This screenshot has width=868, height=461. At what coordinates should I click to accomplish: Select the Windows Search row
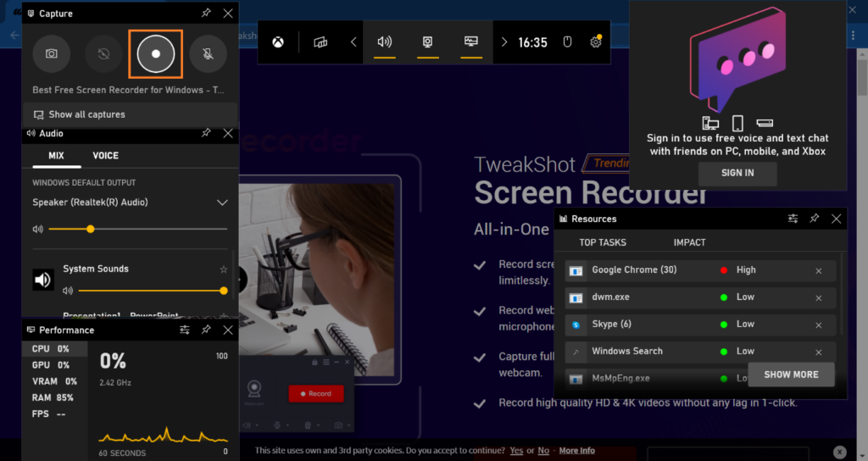click(x=700, y=352)
